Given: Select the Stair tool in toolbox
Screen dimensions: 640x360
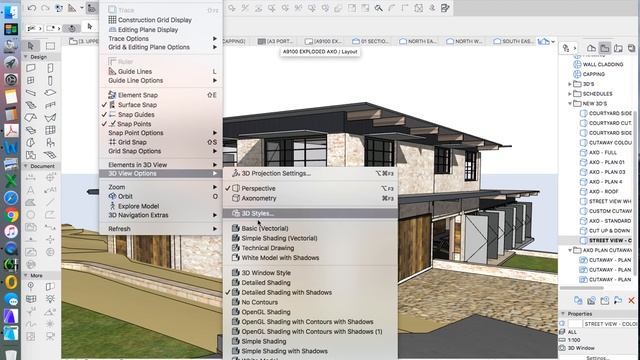Looking at the screenshot, I should pos(31,105).
